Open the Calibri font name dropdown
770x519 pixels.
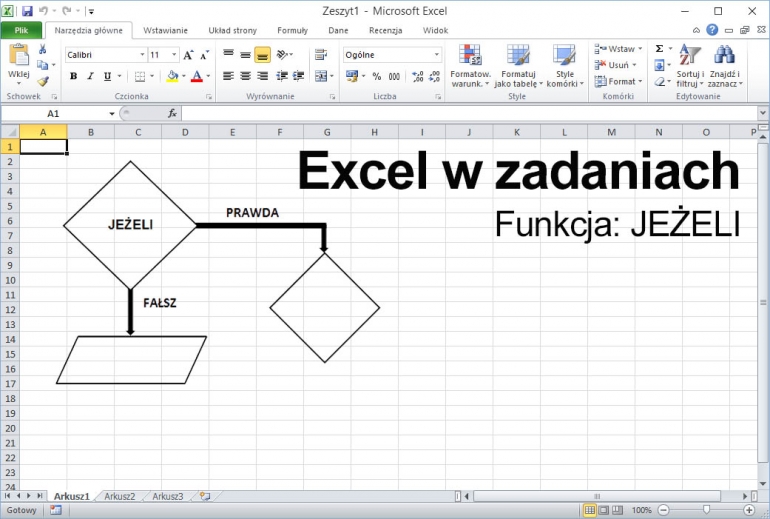[x=142, y=55]
